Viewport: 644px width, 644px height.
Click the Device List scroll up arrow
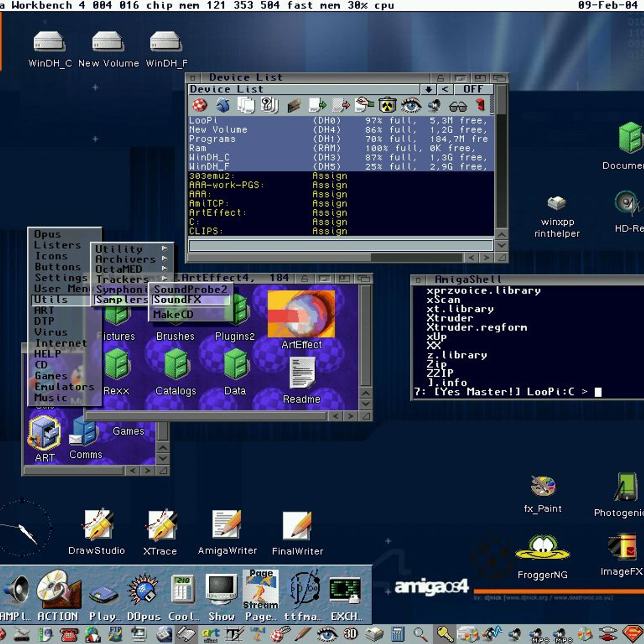[x=501, y=235]
